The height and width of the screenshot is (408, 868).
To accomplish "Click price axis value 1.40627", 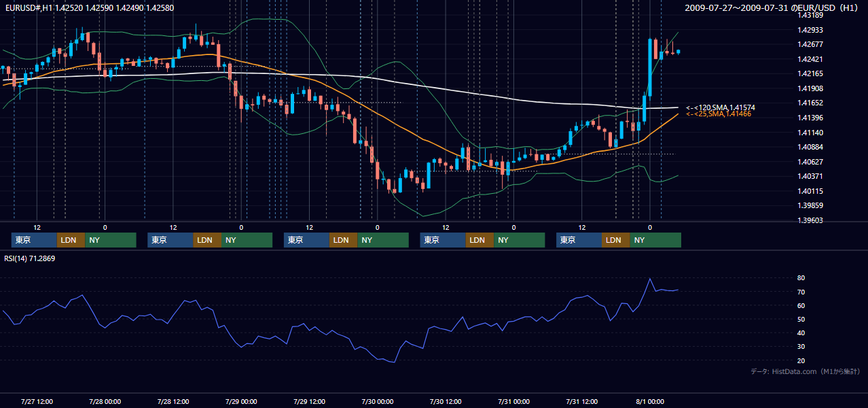I will pos(810,162).
